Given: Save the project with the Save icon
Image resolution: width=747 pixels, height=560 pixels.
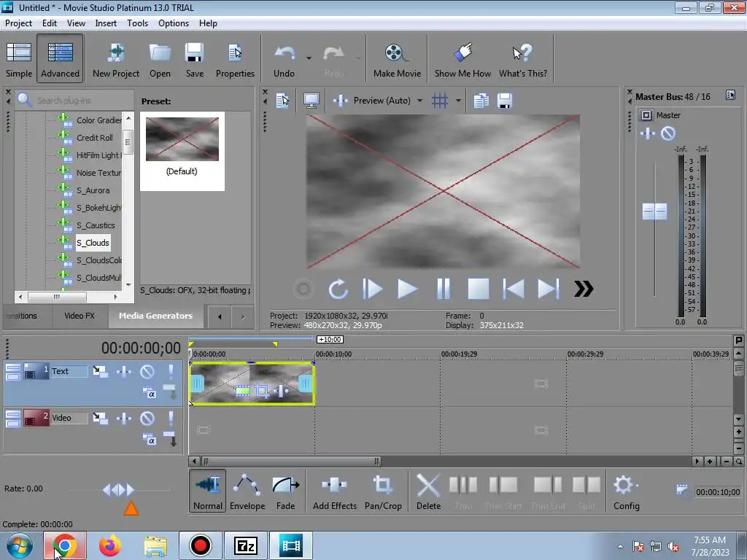Looking at the screenshot, I should 195,59.
